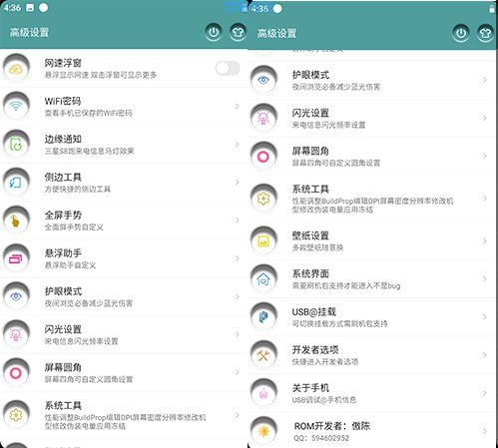Tap the 全屏手势 pointing hand icon

coord(16,221)
